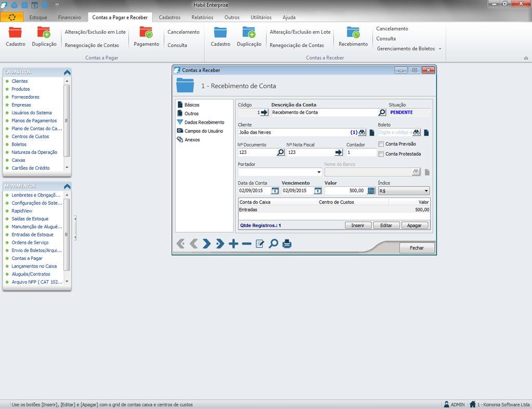
Task: Click arrow beside Nº Nota Fiscal field
Action: click(x=339, y=152)
